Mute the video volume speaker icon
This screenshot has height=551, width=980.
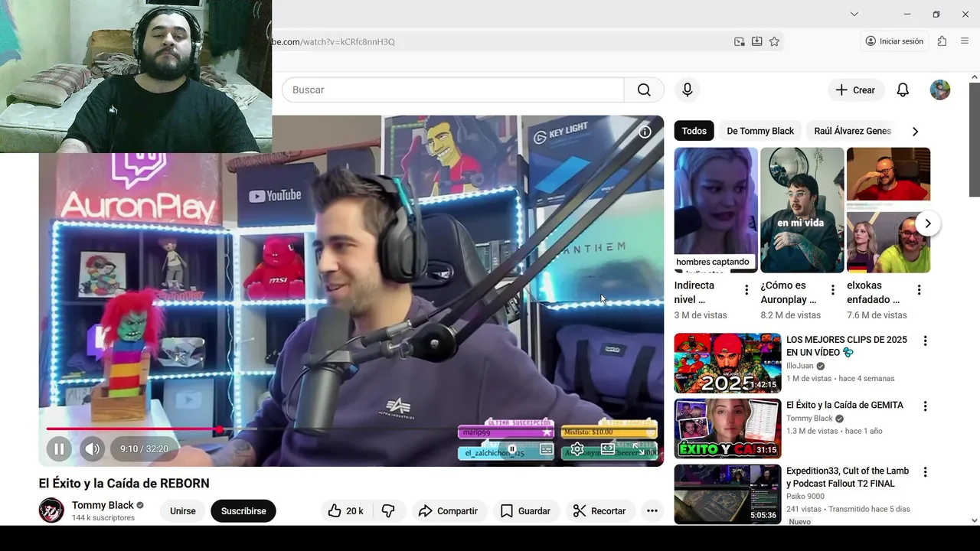pos(92,449)
